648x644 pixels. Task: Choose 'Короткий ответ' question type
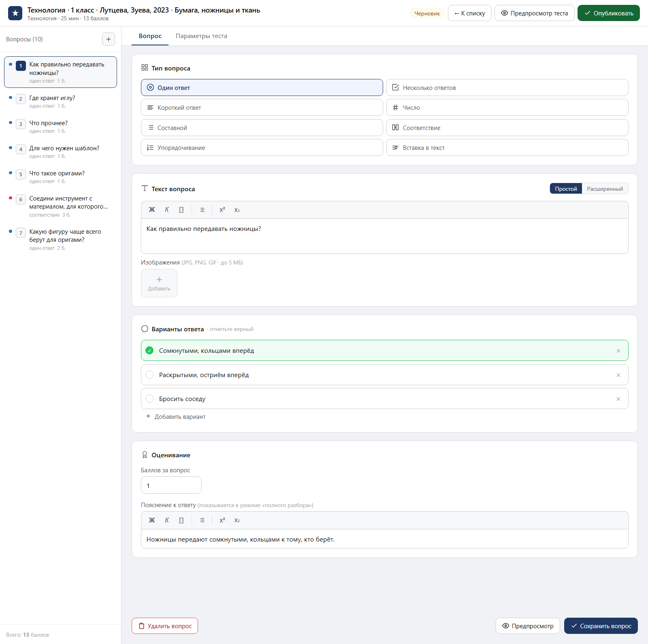pyautogui.click(x=262, y=107)
